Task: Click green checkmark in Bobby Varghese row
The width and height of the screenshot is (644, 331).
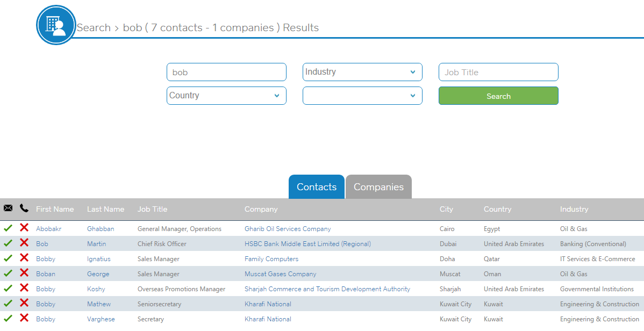Action: pyautogui.click(x=8, y=318)
